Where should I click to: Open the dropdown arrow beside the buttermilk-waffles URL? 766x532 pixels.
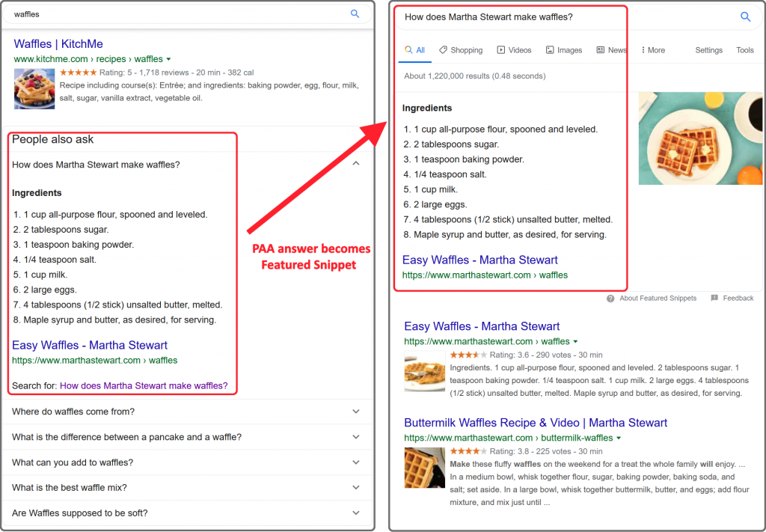tap(619, 438)
